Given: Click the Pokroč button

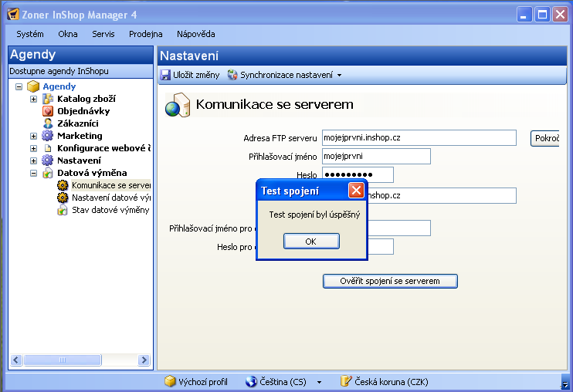Looking at the screenshot, I should click(x=545, y=138).
